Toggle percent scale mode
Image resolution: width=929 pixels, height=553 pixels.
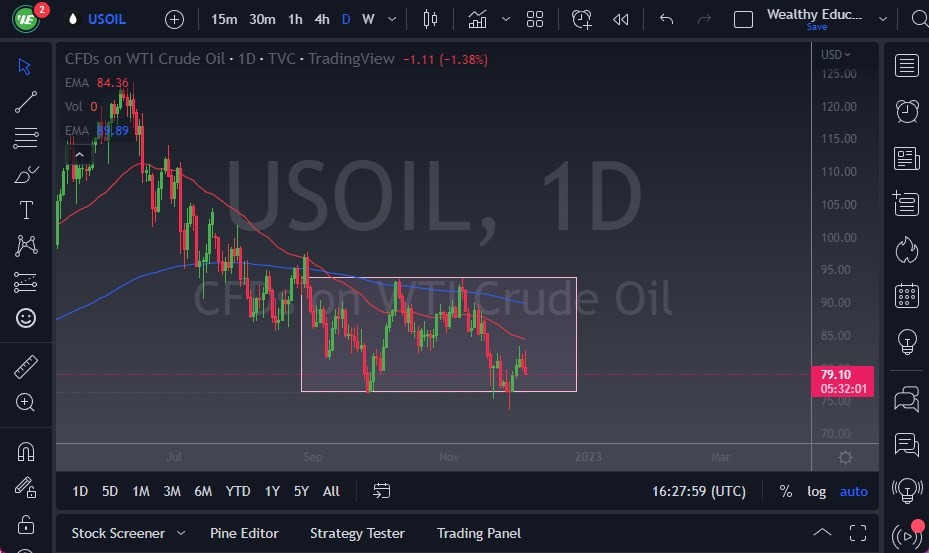point(786,491)
